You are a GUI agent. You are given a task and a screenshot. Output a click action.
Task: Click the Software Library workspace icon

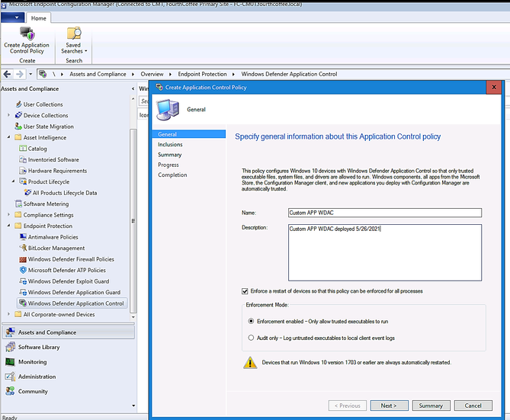coord(10,347)
